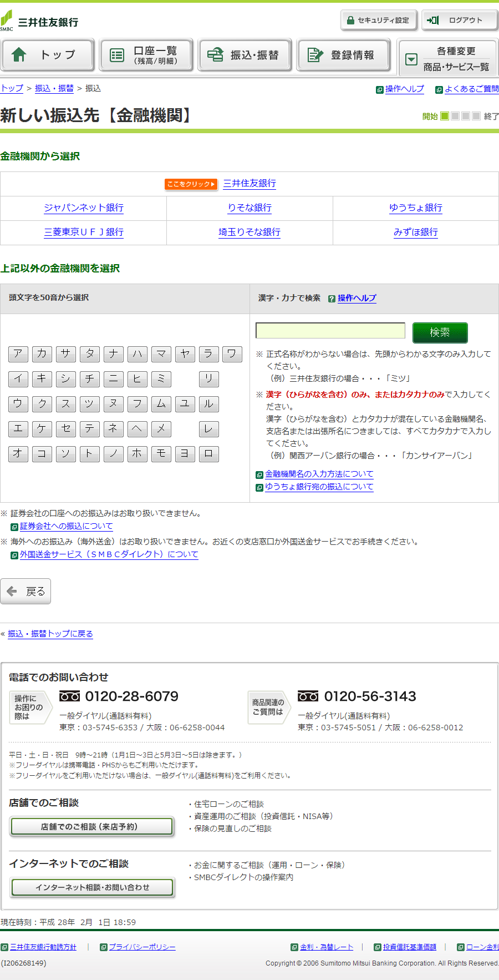Select the キ kana key
The image size is (499, 980).
(x=42, y=379)
